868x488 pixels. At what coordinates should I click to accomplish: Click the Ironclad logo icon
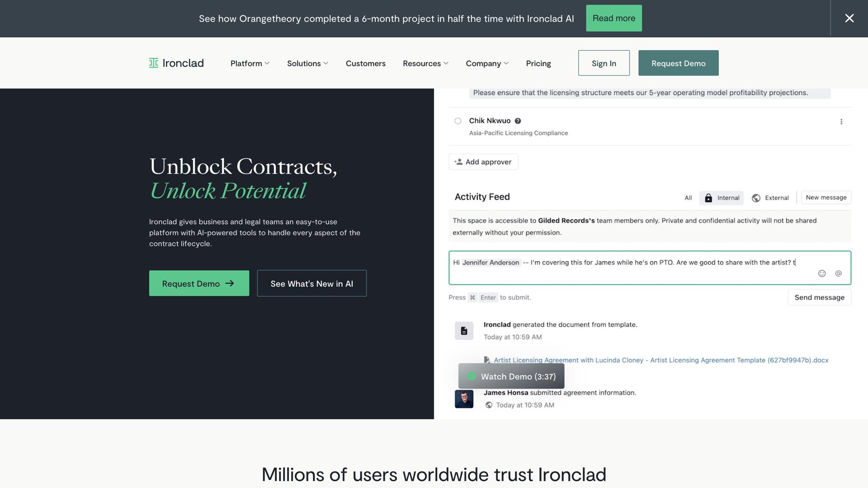154,63
